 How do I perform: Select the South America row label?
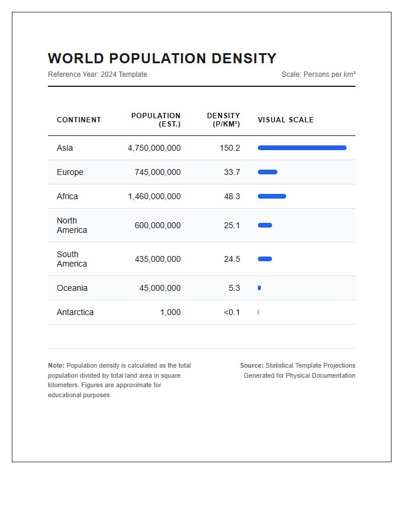(72, 259)
